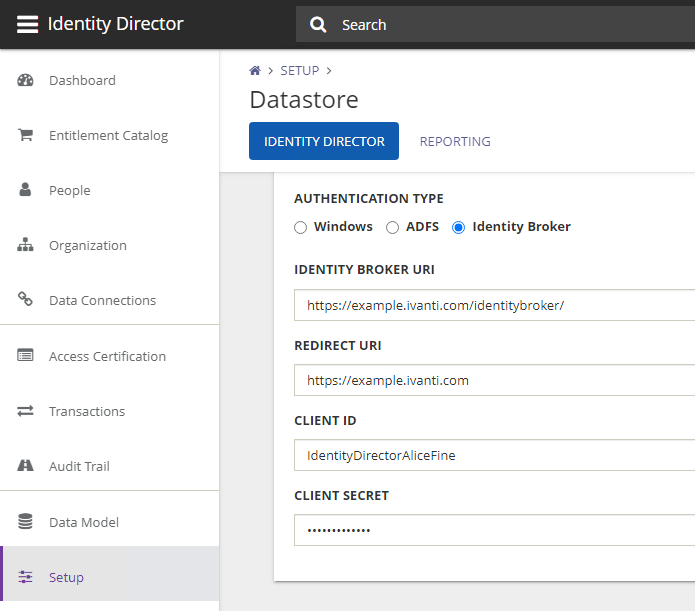Open Dashboard via gauge icon
Viewport: 695px width, 611px height.
click(x=26, y=80)
